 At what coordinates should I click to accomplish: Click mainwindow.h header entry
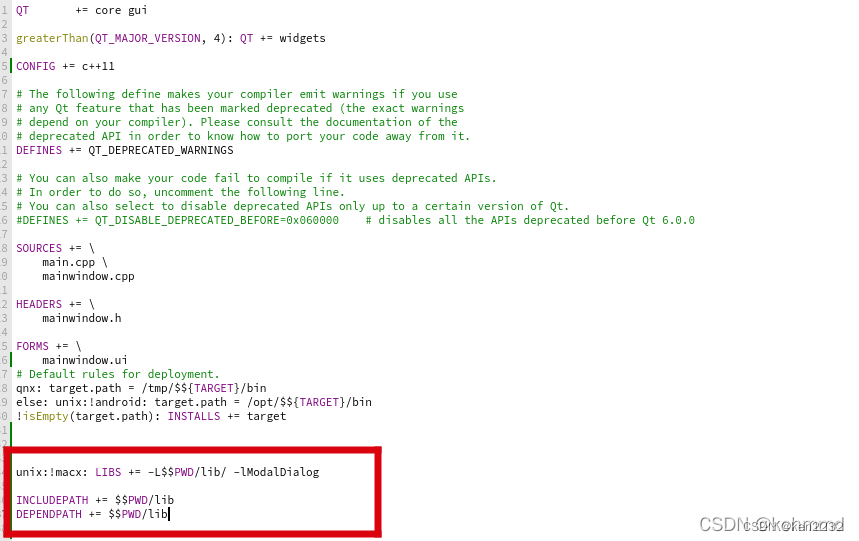pyautogui.click(x=82, y=318)
